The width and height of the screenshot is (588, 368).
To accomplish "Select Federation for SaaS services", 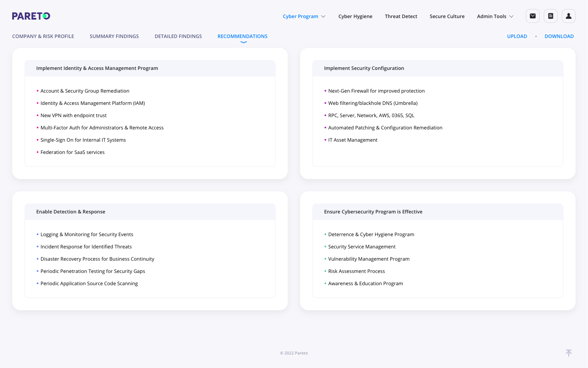I will tap(72, 152).
